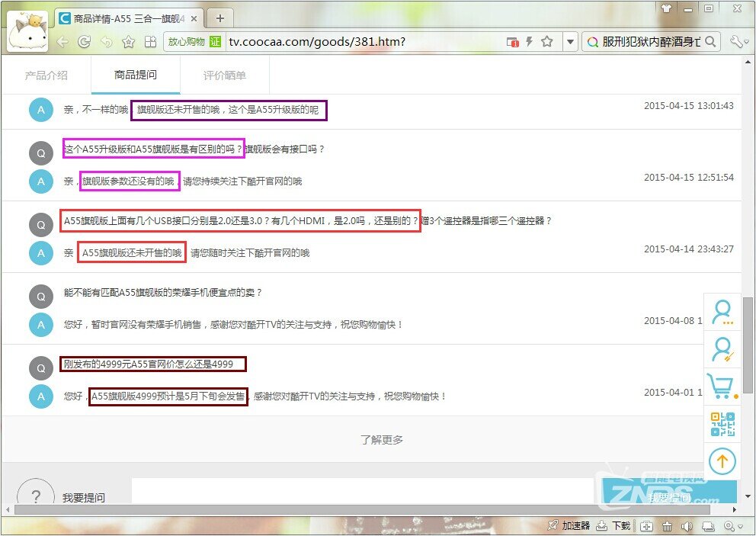
Task: Click the question about 荣耀手机 pricing
Action: coord(163,292)
